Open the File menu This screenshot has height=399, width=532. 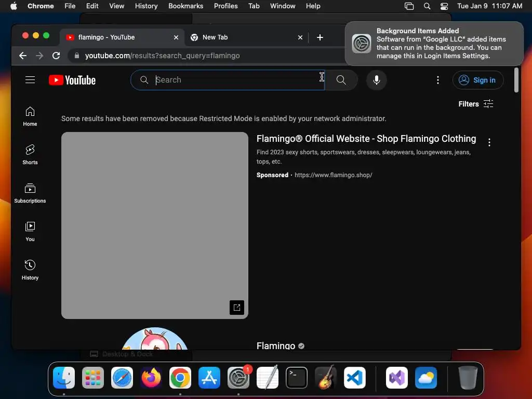(x=70, y=6)
